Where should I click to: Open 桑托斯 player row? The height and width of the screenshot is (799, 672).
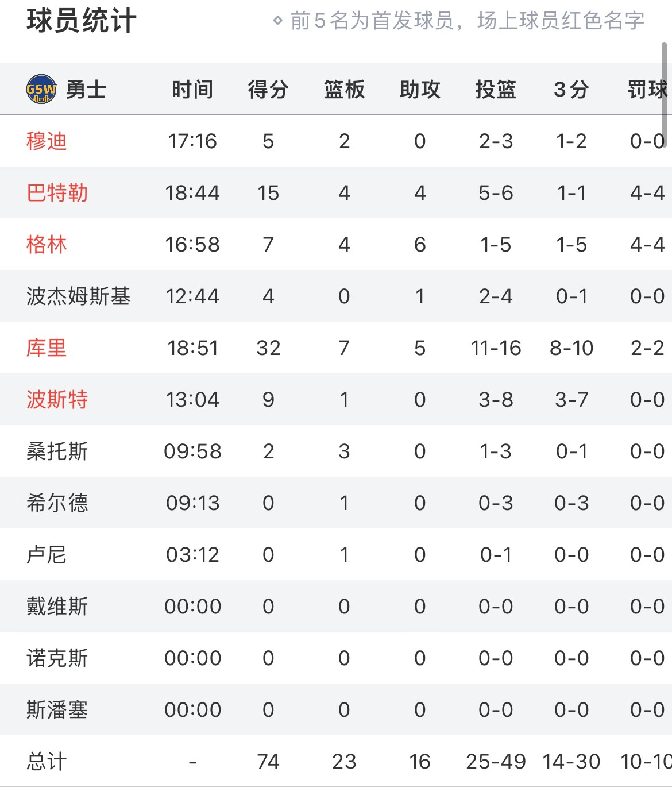click(336, 451)
